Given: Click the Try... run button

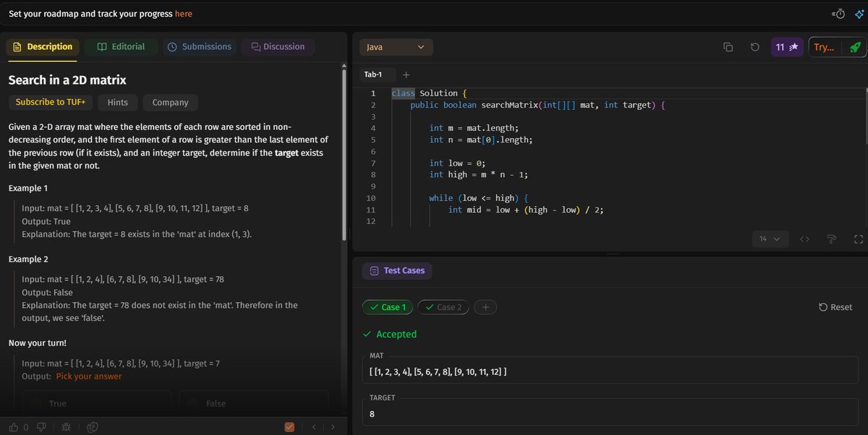Looking at the screenshot, I should [824, 47].
